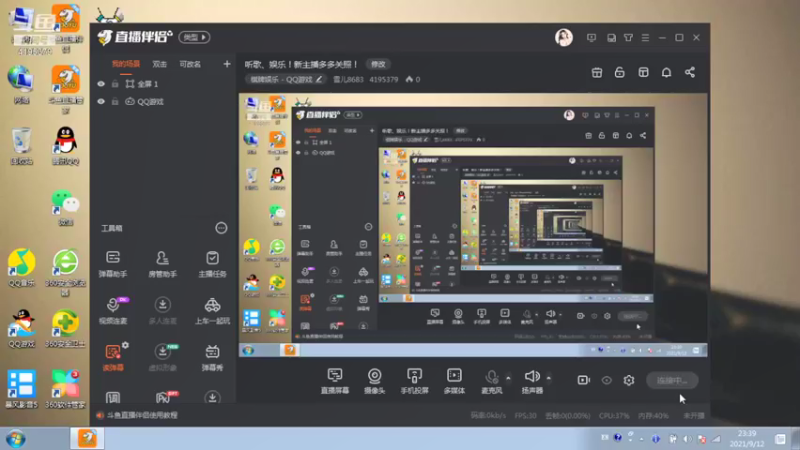
Task: Click the CPU:37% status text
Action: point(614,416)
